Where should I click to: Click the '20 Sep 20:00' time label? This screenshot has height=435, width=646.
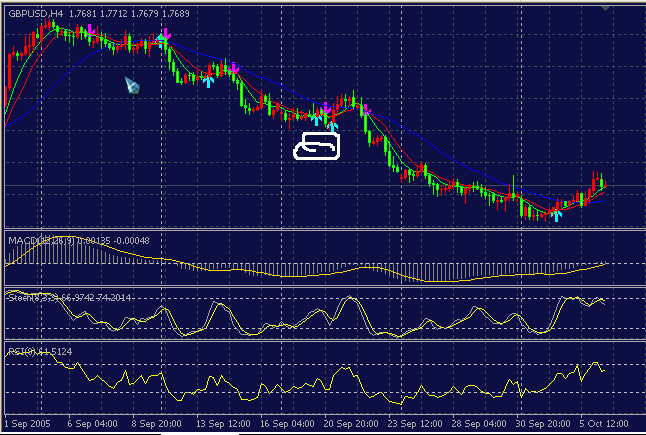coord(351,423)
